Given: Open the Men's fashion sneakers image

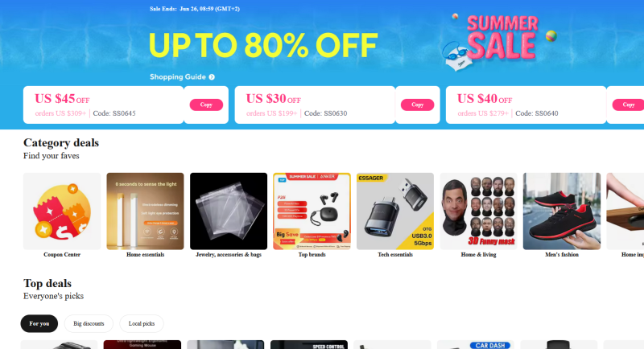Looking at the screenshot, I should click(x=562, y=211).
